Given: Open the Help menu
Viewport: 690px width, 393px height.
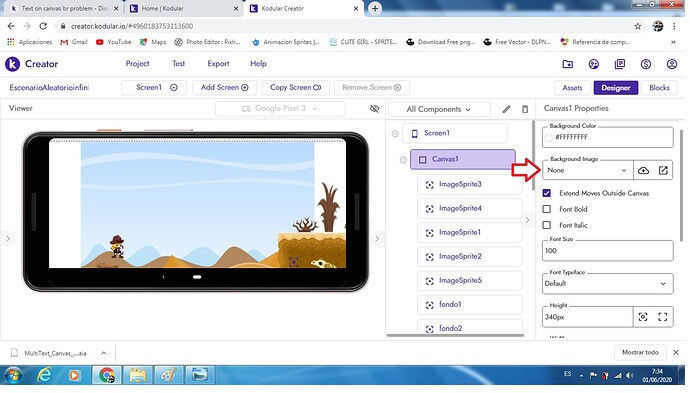Looking at the screenshot, I should (x=258, y=64).
